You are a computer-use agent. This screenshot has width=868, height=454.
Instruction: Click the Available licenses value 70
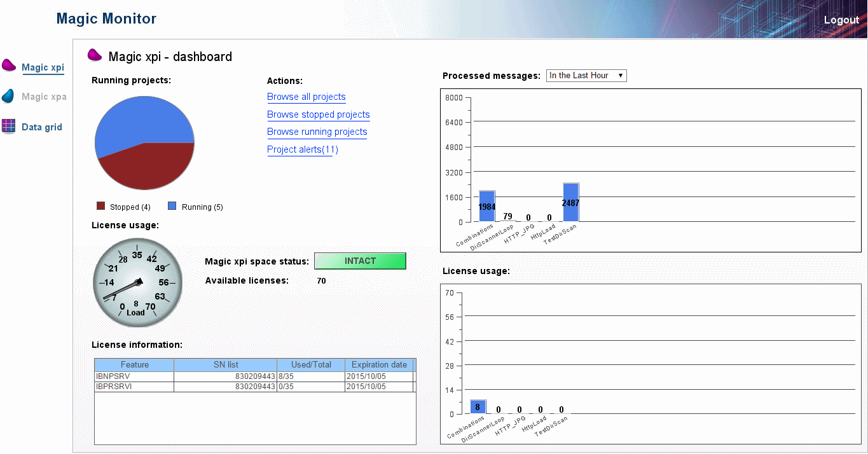(321, 280)
